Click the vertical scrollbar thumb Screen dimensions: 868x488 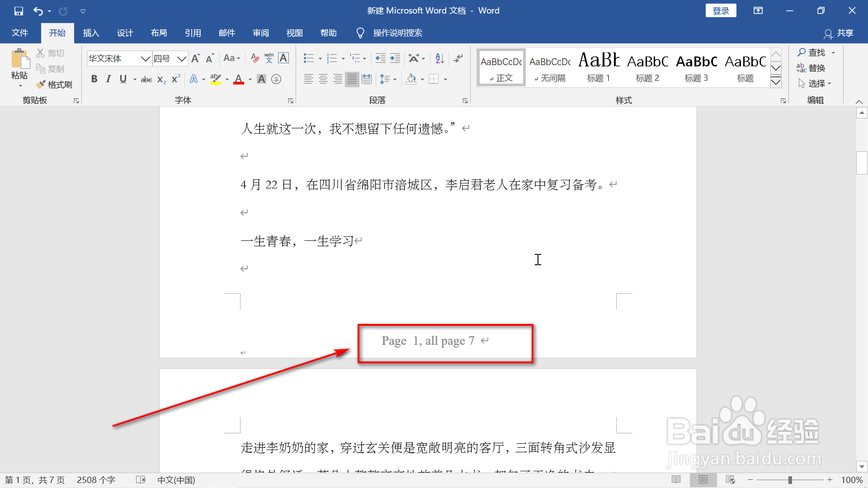coord(862,163)
